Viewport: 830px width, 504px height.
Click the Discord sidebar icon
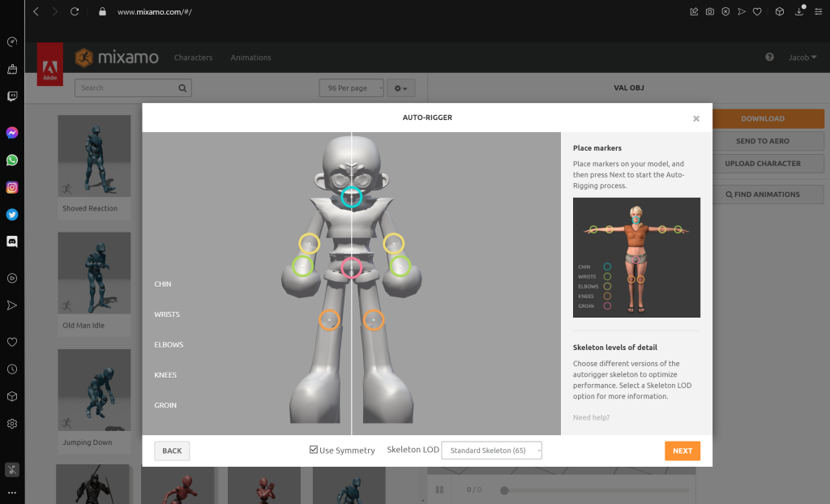[12, 241]
